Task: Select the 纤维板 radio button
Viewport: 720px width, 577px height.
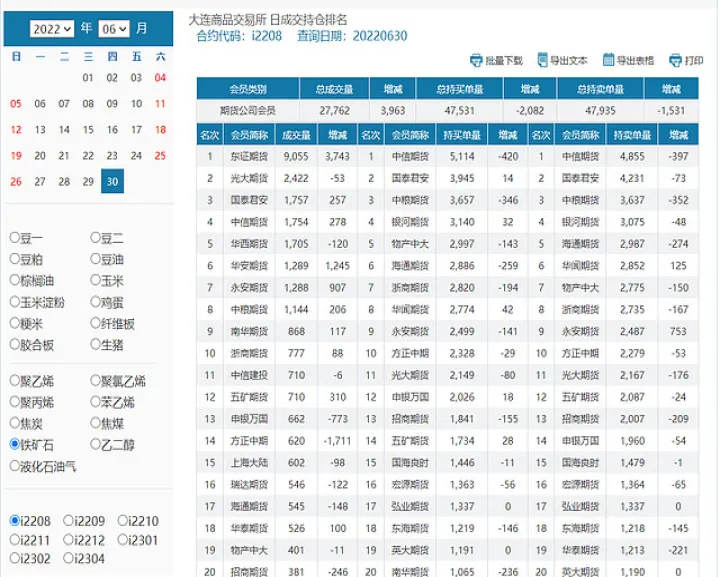Action: pyautogui.click(x=96, y=323)
